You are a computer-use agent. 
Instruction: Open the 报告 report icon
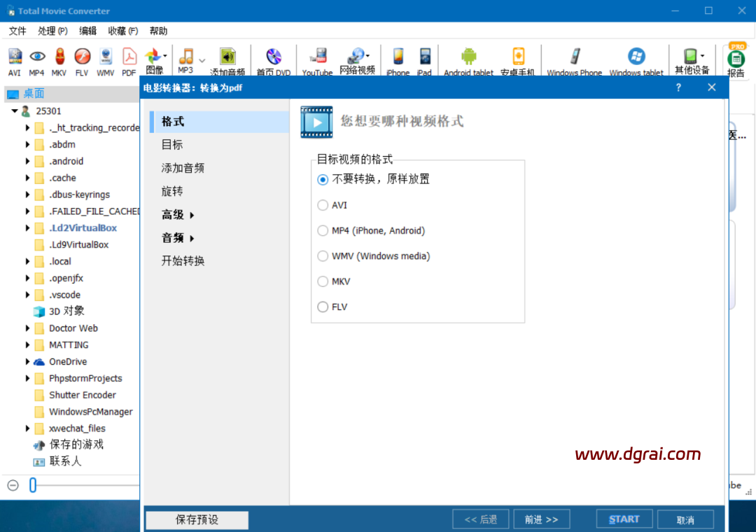[736, 62]
